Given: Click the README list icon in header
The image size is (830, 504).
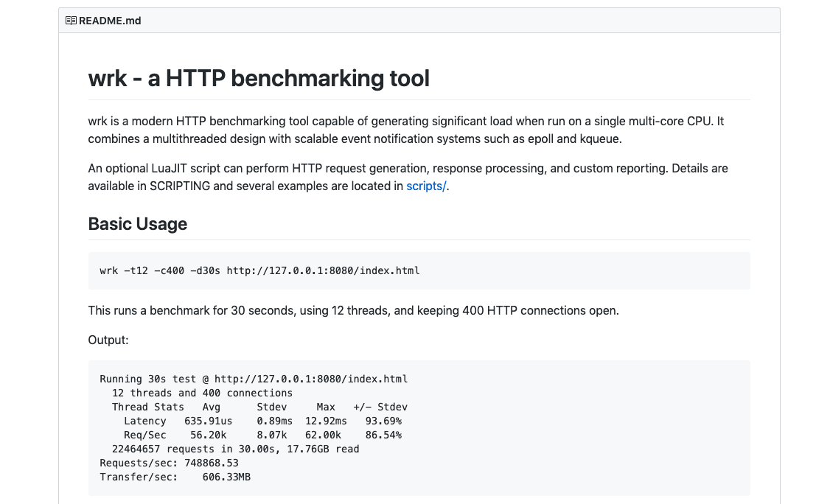Looking at the screenshot, I should [x=71, y=21].
